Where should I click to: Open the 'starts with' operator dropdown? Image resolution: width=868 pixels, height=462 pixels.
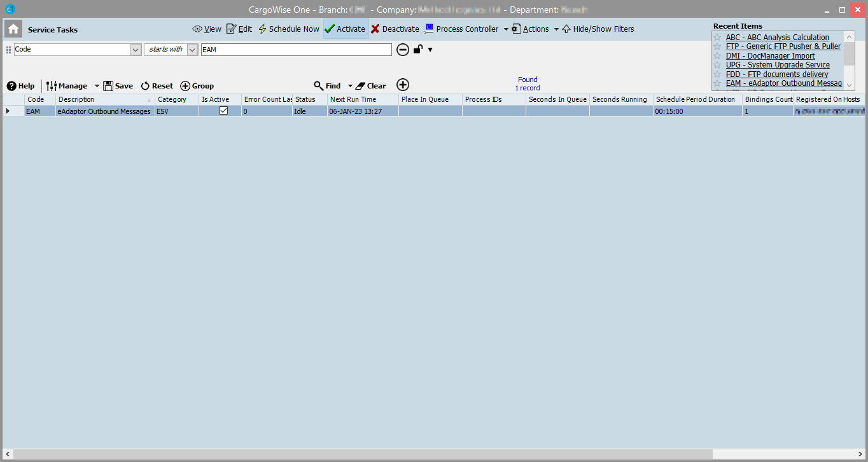[192, 49]
